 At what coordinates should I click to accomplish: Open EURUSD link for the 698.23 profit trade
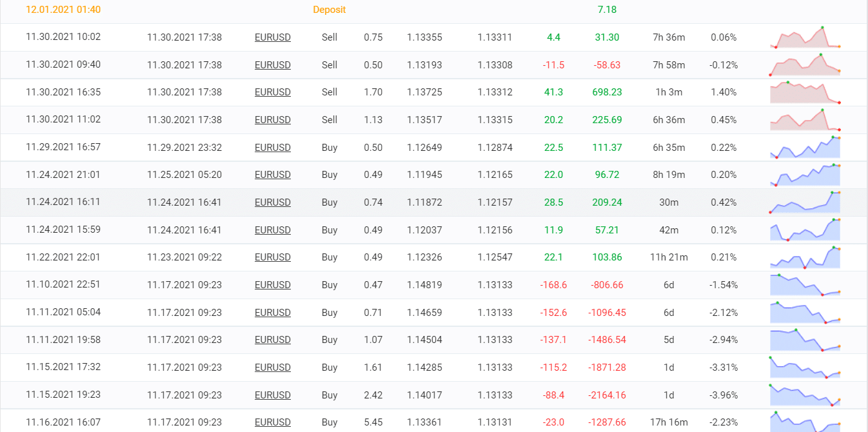click(272, 92)
